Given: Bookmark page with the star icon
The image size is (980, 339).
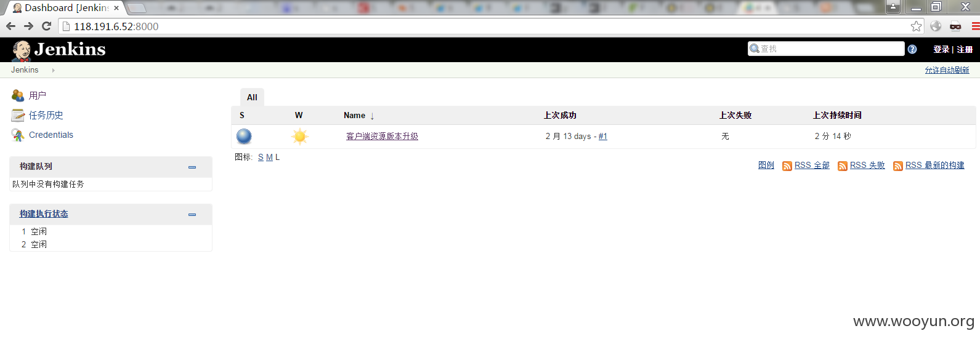Looking at the screenshot, I should (917, 26).
